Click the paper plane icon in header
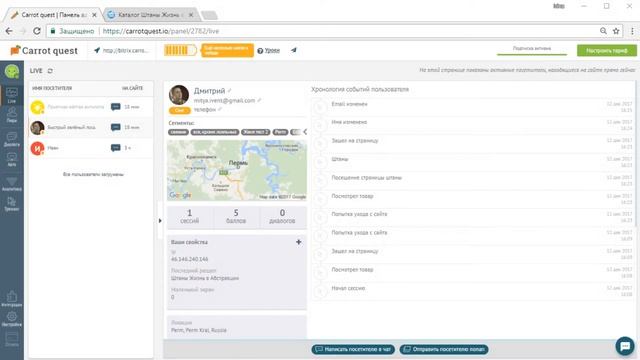 point(293,50)
